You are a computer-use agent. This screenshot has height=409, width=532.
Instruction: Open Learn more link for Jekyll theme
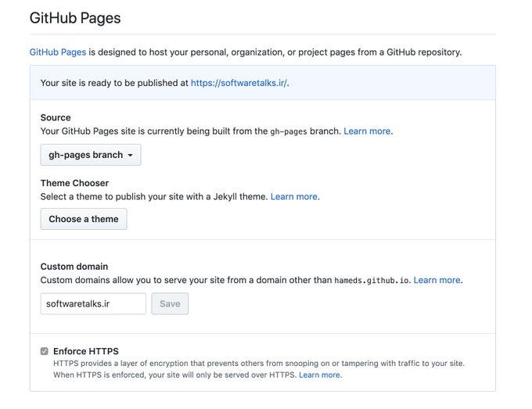pos(294,197)
